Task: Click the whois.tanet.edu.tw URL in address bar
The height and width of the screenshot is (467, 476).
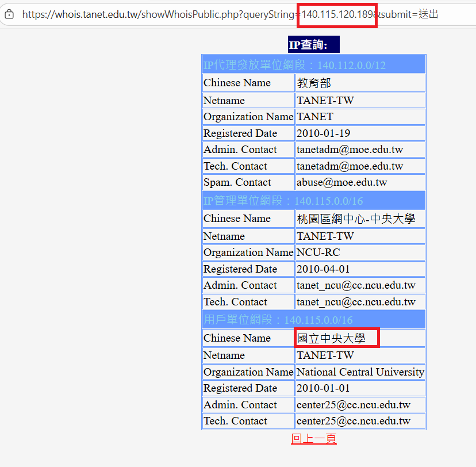Action: (230, 14)
